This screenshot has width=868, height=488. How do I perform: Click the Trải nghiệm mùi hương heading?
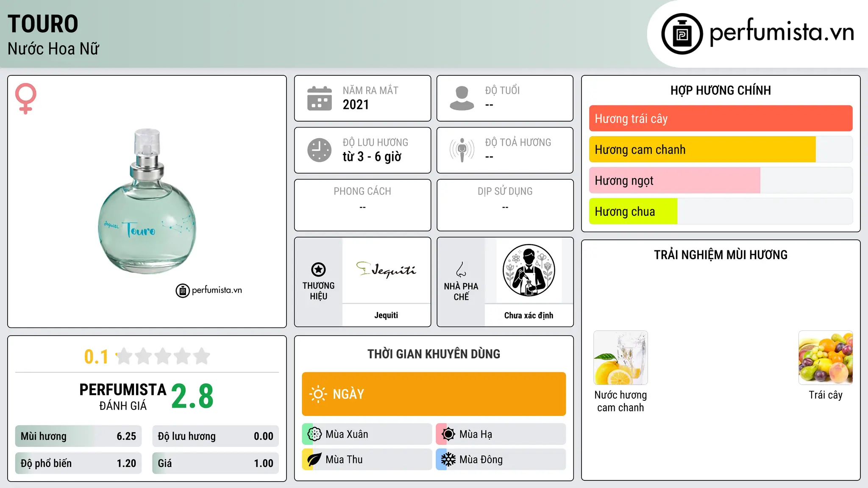(721, 255)
